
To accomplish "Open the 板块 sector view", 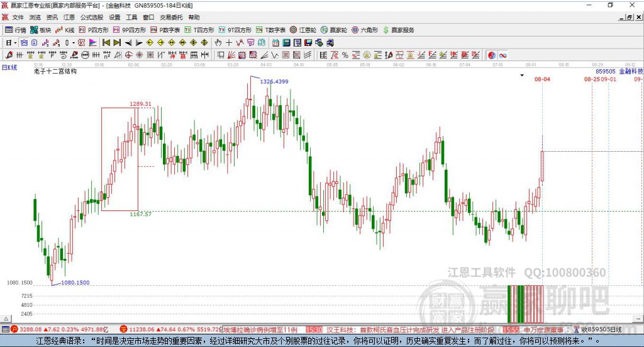I will click(40, 30).
